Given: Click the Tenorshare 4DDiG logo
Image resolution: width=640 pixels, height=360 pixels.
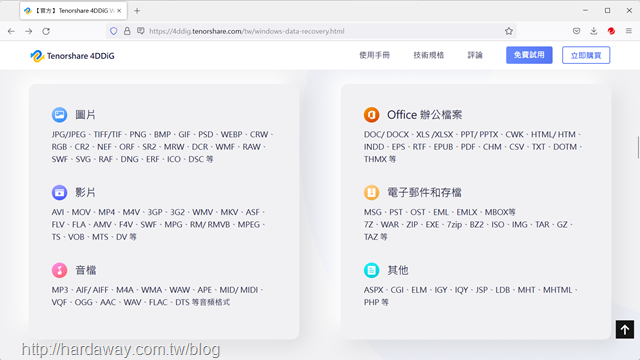Looking at the screenshot, I should pos(73,56).
